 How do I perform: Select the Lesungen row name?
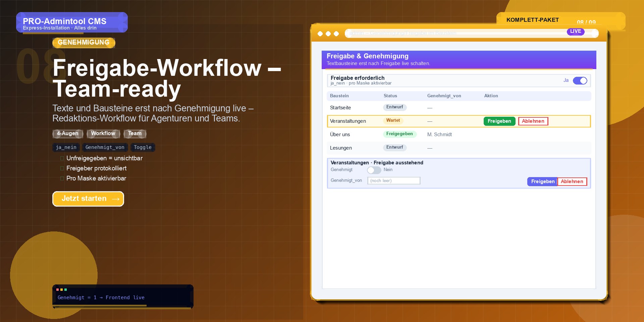tap(341, 148)
